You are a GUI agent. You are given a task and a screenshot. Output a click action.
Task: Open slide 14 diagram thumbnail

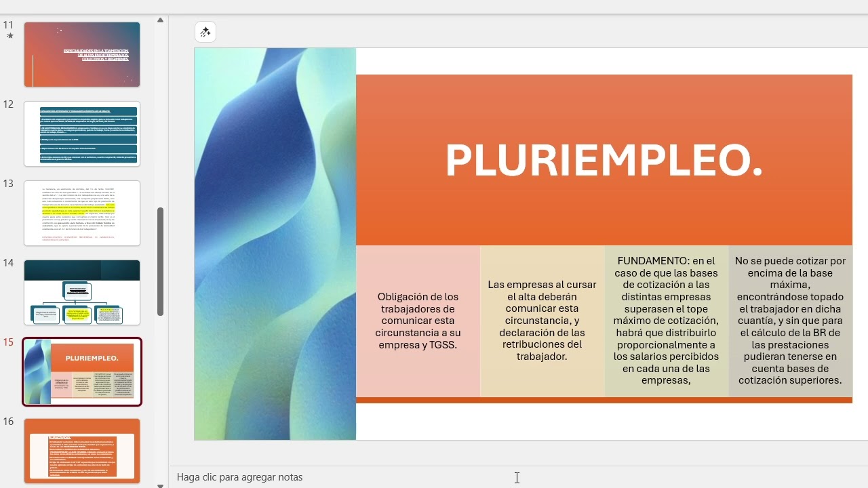[82, 292]
